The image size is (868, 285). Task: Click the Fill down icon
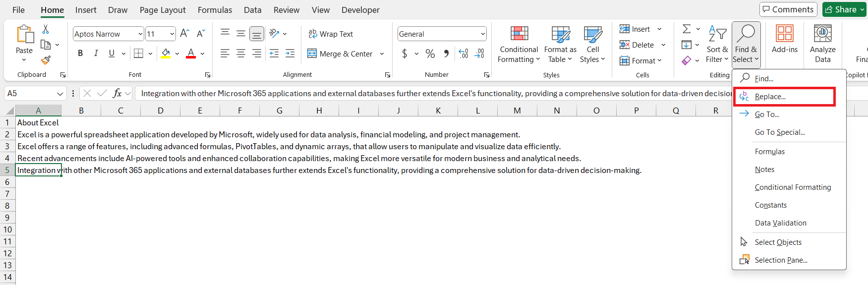click(x=687, y=45)
